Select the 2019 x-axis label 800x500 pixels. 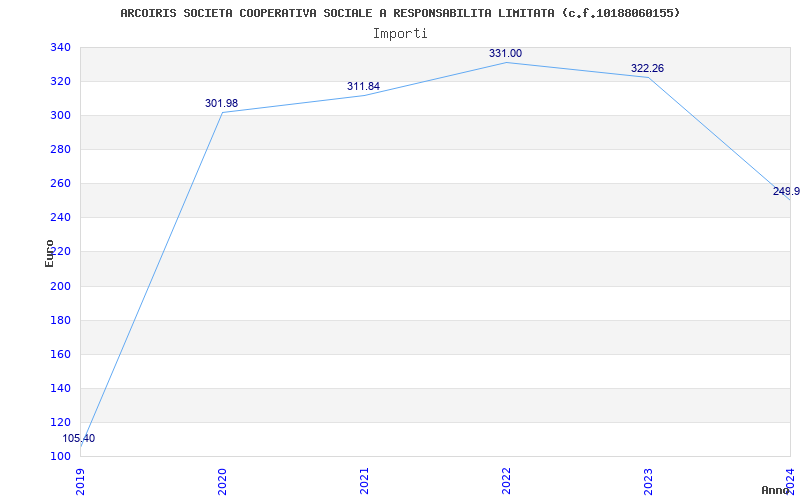click(x=80, y=481)
